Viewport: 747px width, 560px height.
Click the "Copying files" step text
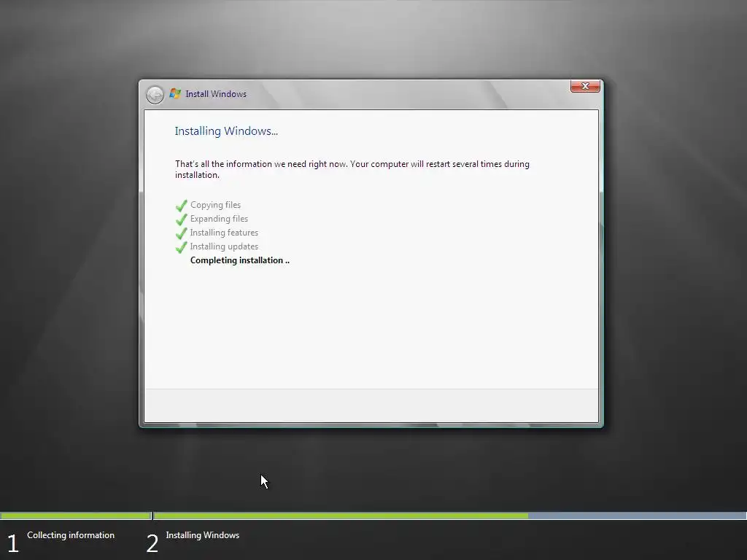[215, 205]
